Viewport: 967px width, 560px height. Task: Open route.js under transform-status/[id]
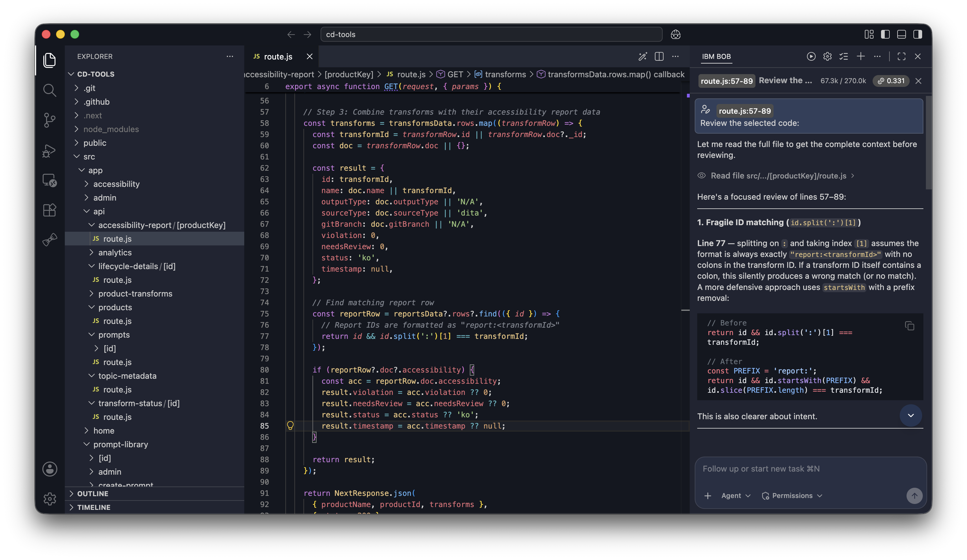click(x=154, y=417)
